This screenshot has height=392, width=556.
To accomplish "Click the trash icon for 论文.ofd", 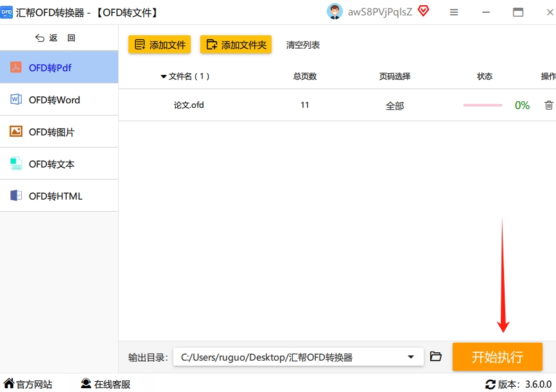I will (x=548, y=105).
